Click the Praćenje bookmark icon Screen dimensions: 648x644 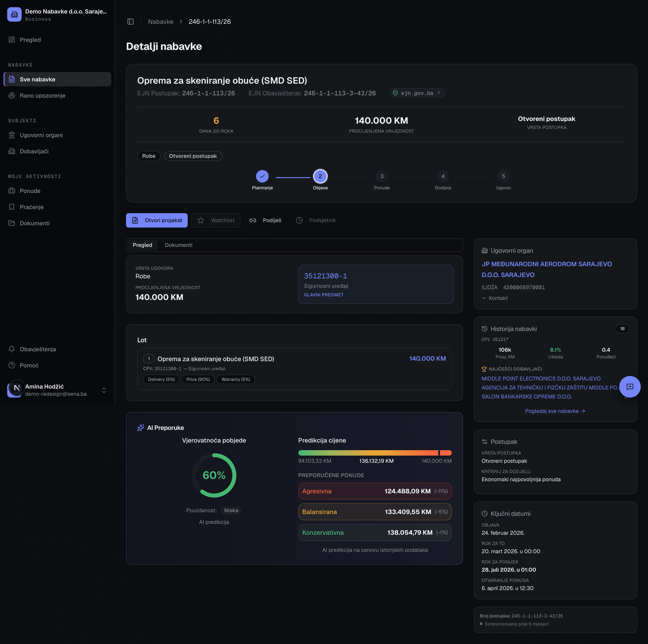tap(12, 207)
